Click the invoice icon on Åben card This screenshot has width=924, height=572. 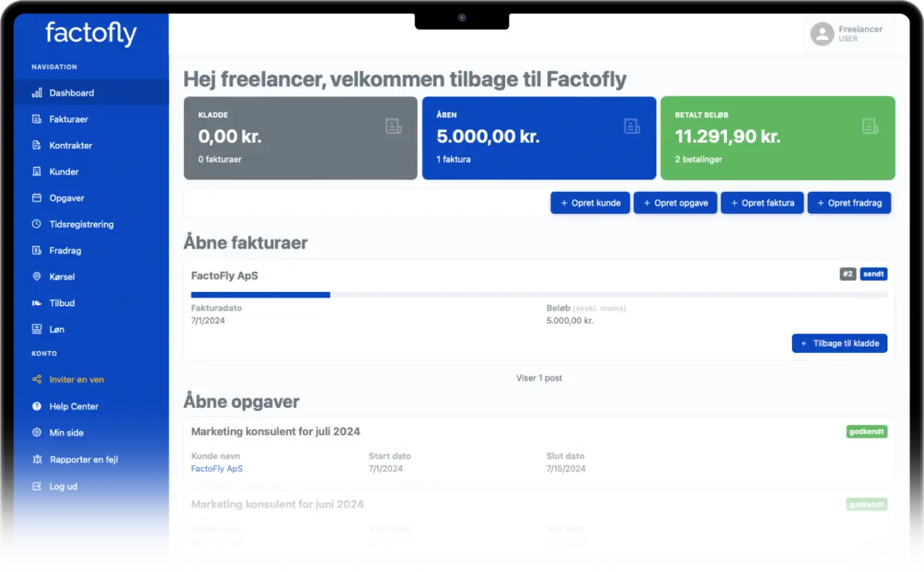tap(632, 126)
